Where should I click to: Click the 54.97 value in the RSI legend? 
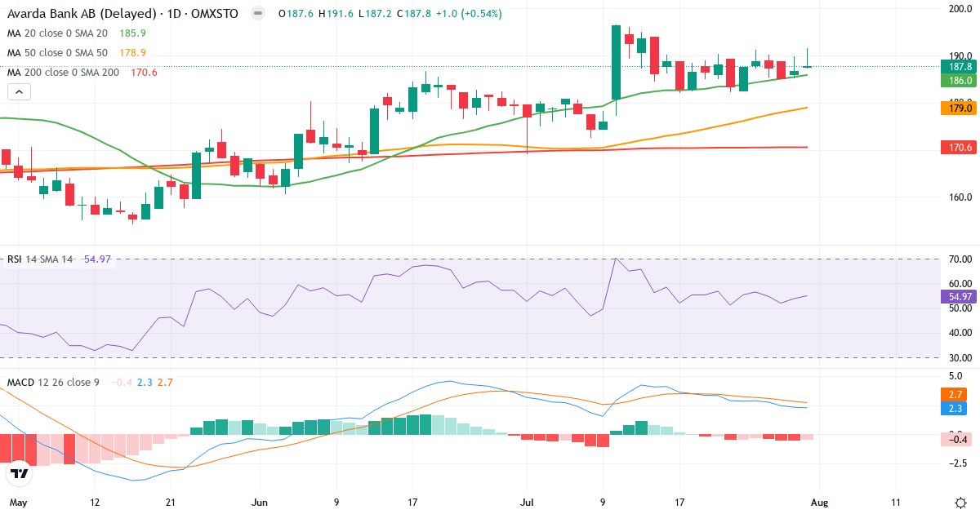(x=97, y=259)
